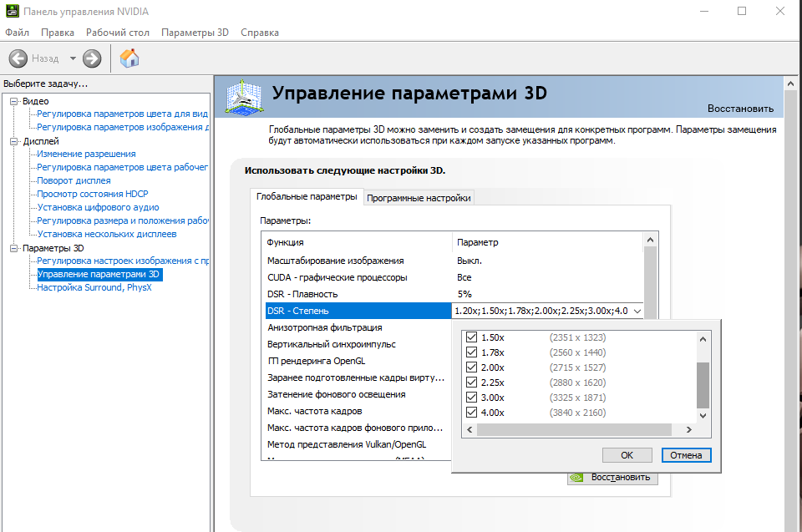Collapse the Видео tree node

point(14,101)
